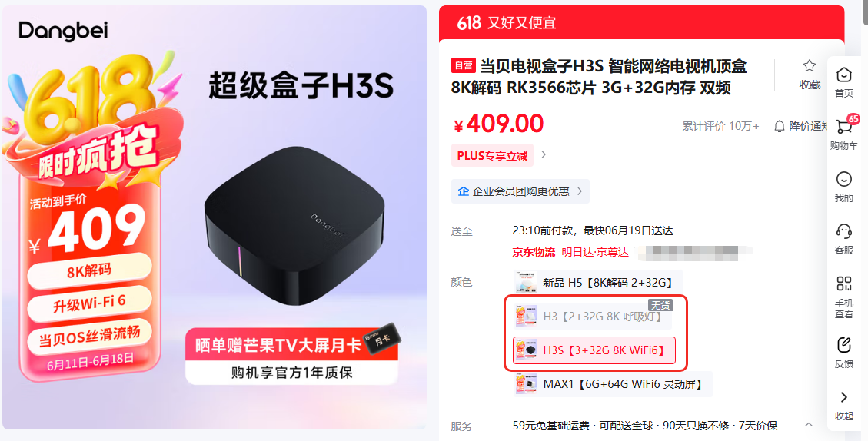The image size is (868, 441).
Task: Expand the PLUS专享立减 chevron arrow
Action: click(544, 155)
